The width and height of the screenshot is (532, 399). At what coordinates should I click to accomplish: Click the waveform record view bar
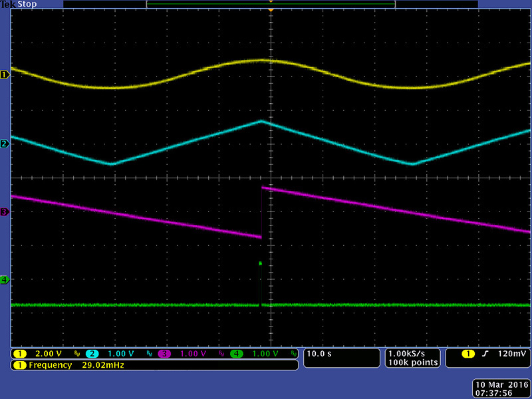coord(271,4)
